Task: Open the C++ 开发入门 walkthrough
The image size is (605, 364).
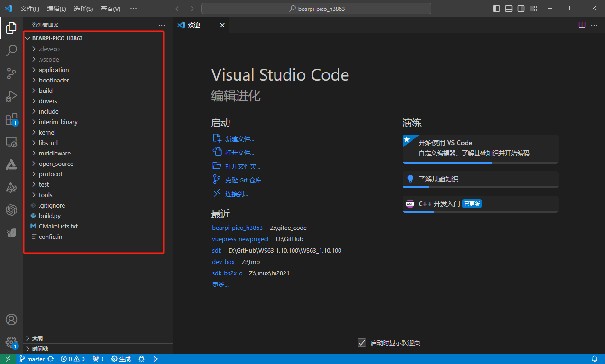Action: [480, 204]
